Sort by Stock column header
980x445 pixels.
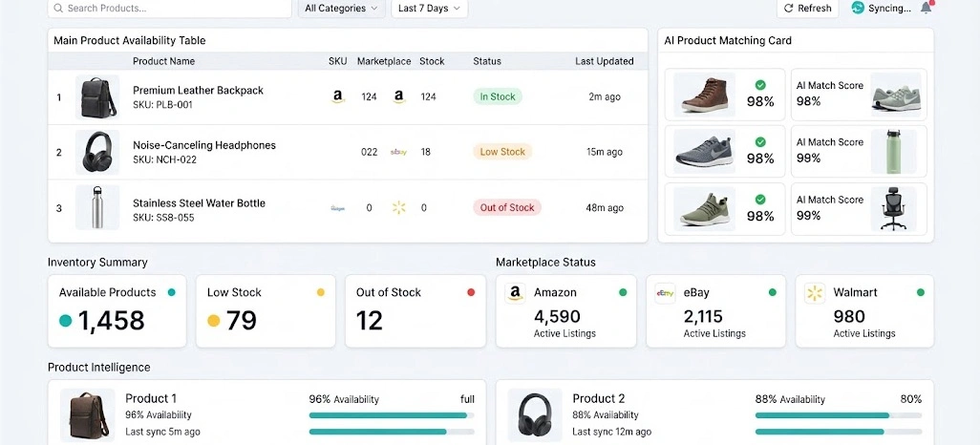(432, 61)
